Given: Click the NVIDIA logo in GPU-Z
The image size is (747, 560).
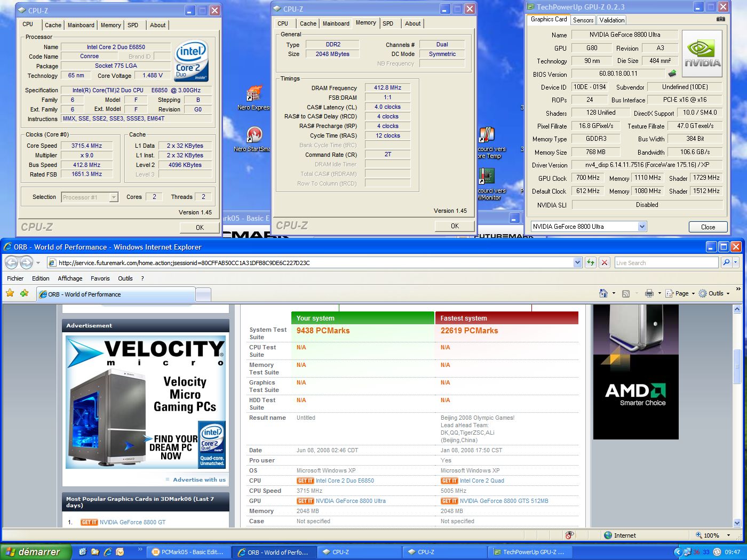Looking at the screenshot, I should [x=702, y=53].
